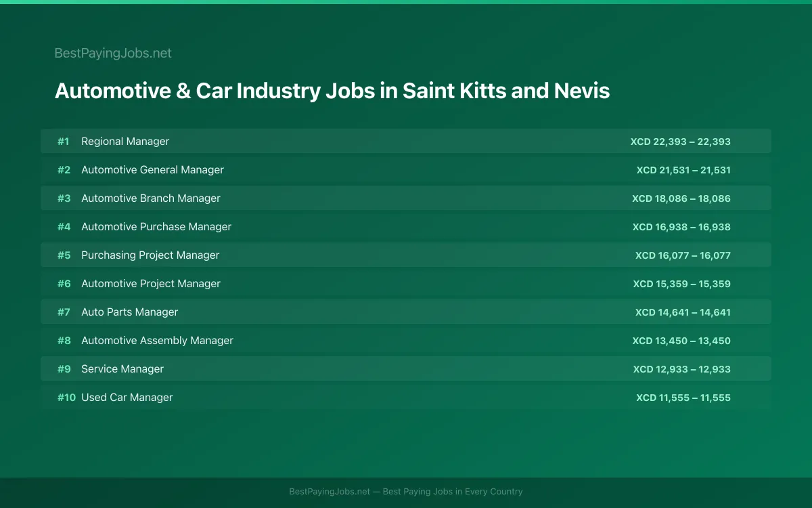This screenshot has width=812, height=508.
Task: Click salary XCD 16,938 – 16,938
Action: tap(681, 227)
